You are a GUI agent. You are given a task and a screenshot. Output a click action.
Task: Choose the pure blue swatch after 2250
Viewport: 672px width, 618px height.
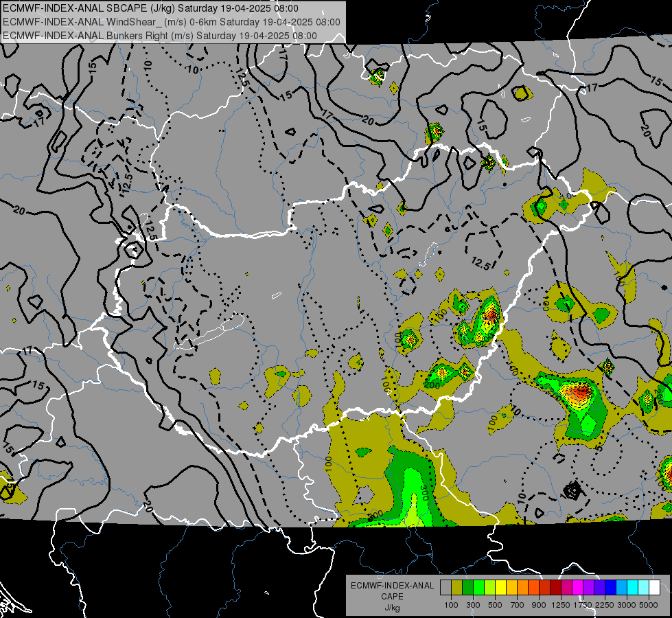point(611,588)
